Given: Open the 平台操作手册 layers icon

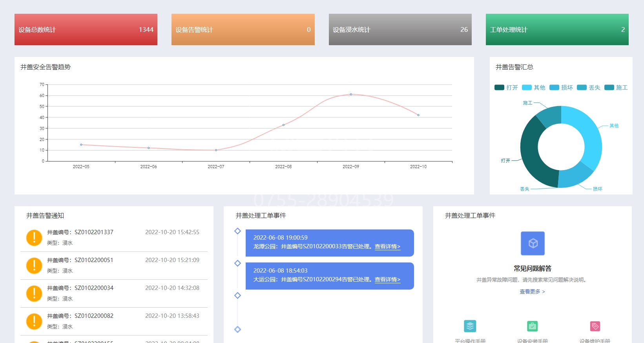Looking at the screenshot, I should click(470, 326).
